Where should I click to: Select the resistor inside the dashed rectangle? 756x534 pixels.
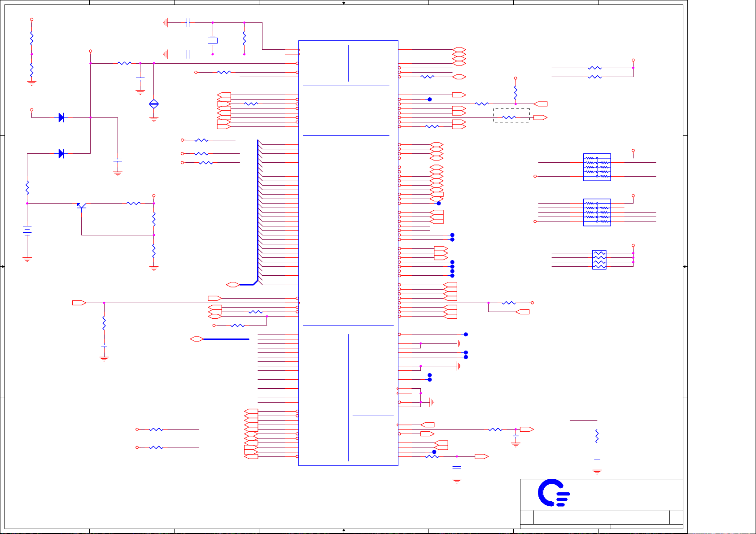[509, 117]
